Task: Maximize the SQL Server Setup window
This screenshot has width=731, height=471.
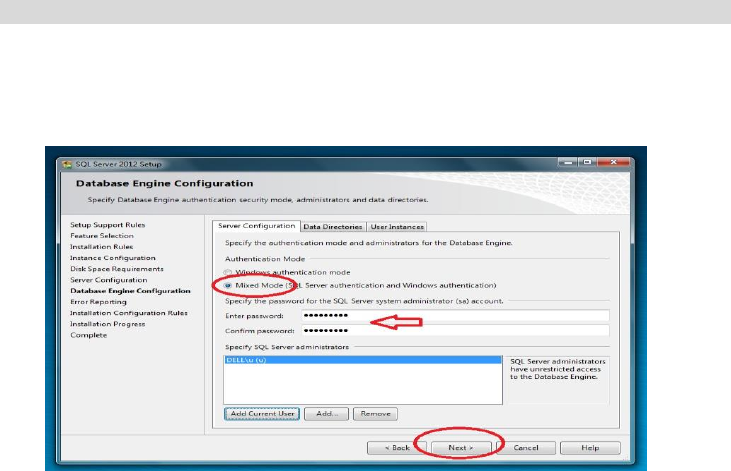Action: click(587, 162)
